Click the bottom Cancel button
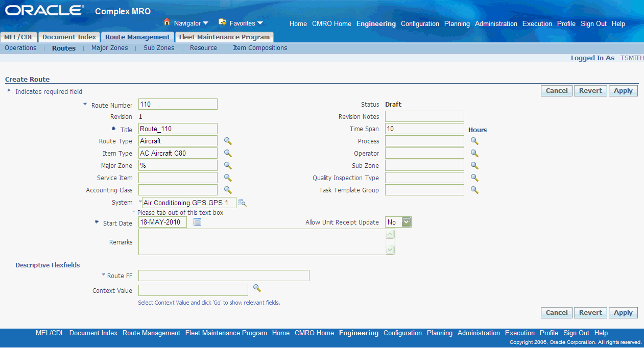 coord(557,313)
